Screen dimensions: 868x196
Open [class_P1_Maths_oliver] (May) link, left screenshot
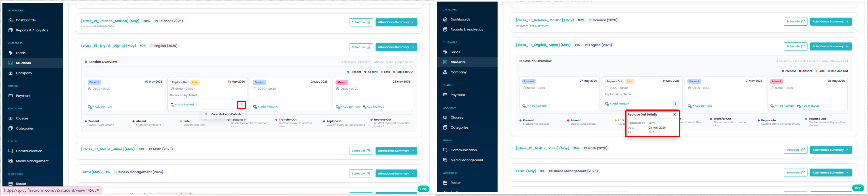pyautogui.click(x=108, y=149)
